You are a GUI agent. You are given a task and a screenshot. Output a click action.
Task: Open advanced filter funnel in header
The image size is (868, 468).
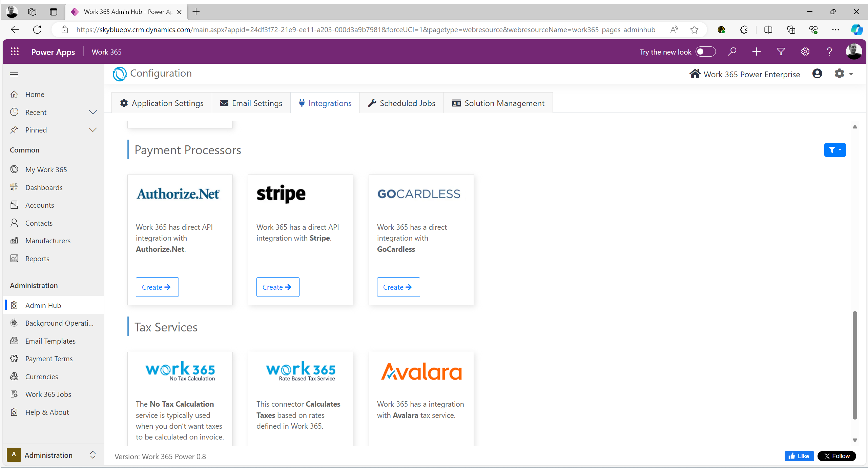coord(781,52)
